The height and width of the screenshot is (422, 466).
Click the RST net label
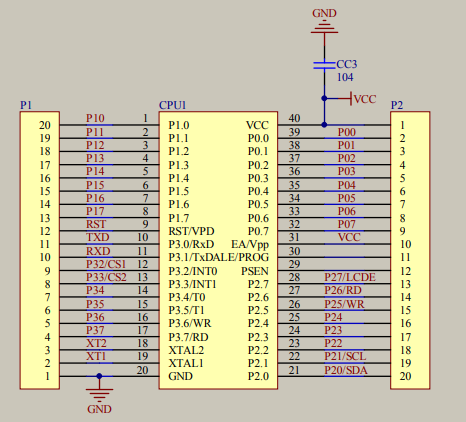(96, 224)
